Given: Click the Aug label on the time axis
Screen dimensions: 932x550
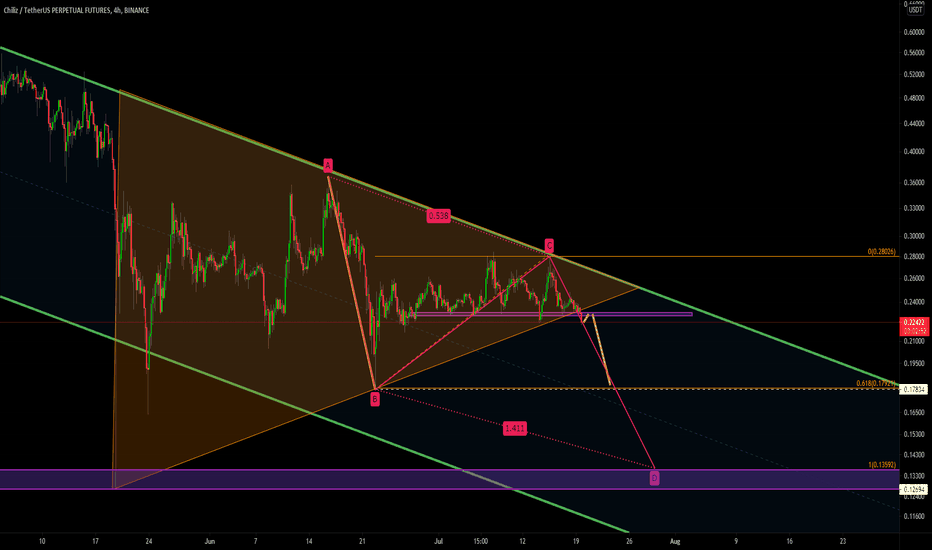Looking at the screenshot, I should click(x=675, y=541).
